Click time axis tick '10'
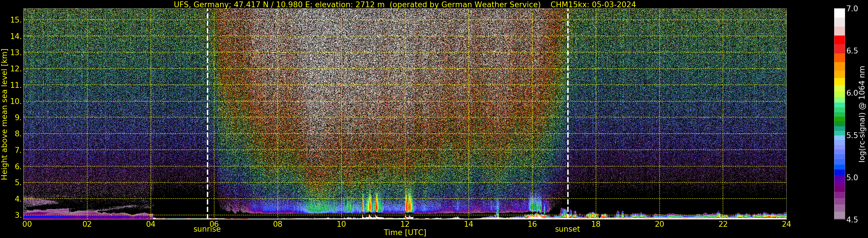Image resolution: width=868 pixels, height=238 pixels. click(x=341, y=224)
